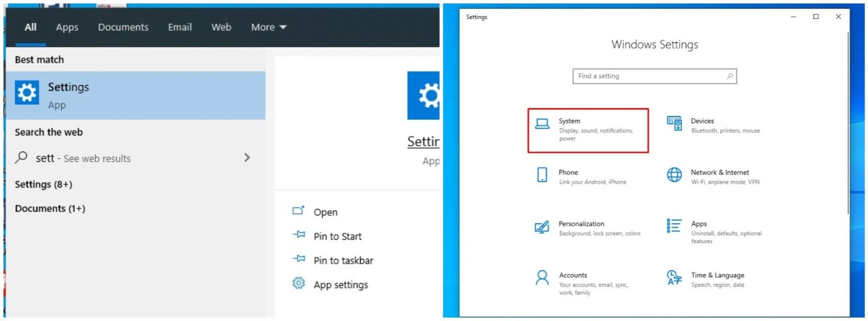Click the Settings gear icon in Best match
Viewport: 868px width, 321px height.
point(27,92)
